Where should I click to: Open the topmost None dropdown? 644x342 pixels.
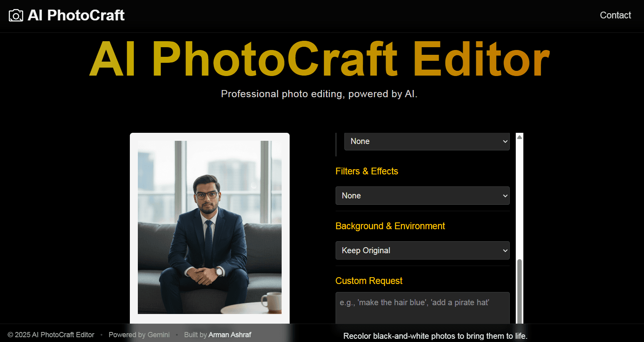(x=426, y=142)
